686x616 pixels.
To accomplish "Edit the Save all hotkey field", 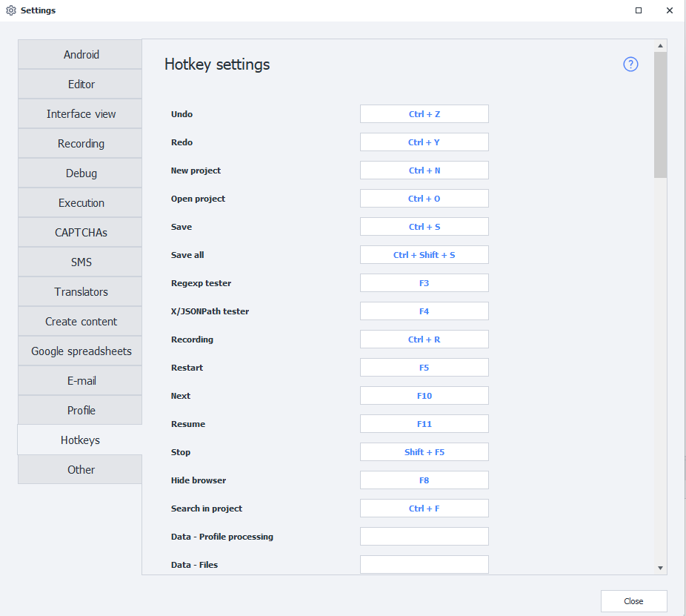I will (424, 255).
